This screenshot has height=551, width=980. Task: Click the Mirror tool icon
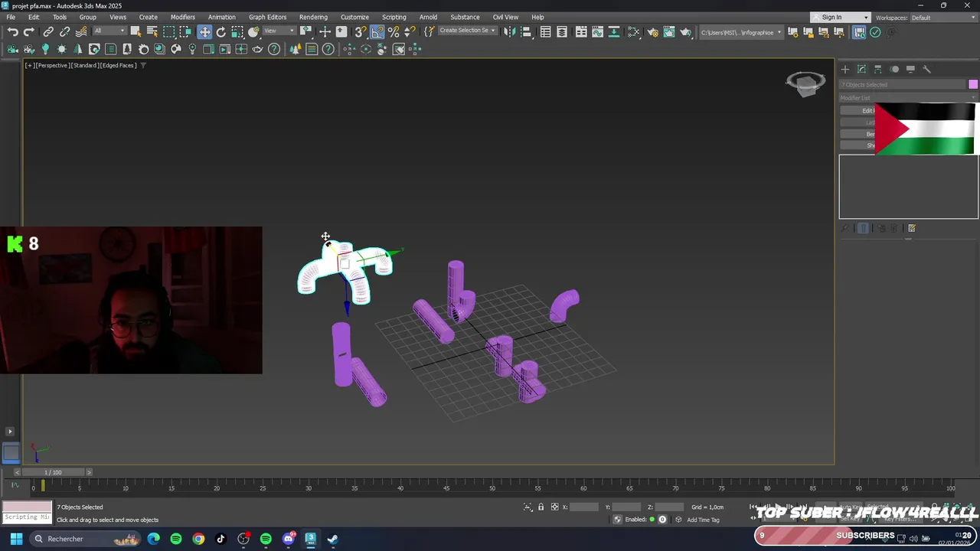coord(509,31)
